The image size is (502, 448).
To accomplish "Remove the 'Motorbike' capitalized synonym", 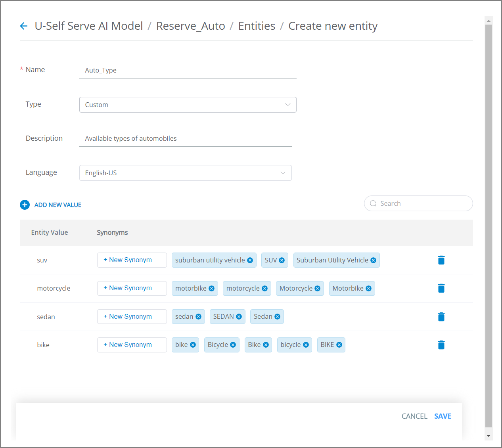I will click(x=369, y=289).
